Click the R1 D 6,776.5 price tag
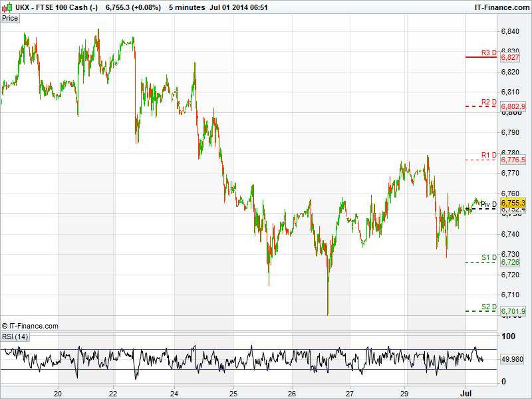 pyautogui.click(x=513, y=160)
